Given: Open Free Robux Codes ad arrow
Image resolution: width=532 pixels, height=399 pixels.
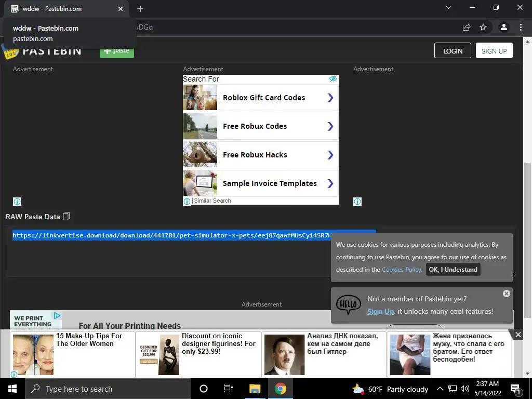Looking at the screenshot, I should [330, 126].
